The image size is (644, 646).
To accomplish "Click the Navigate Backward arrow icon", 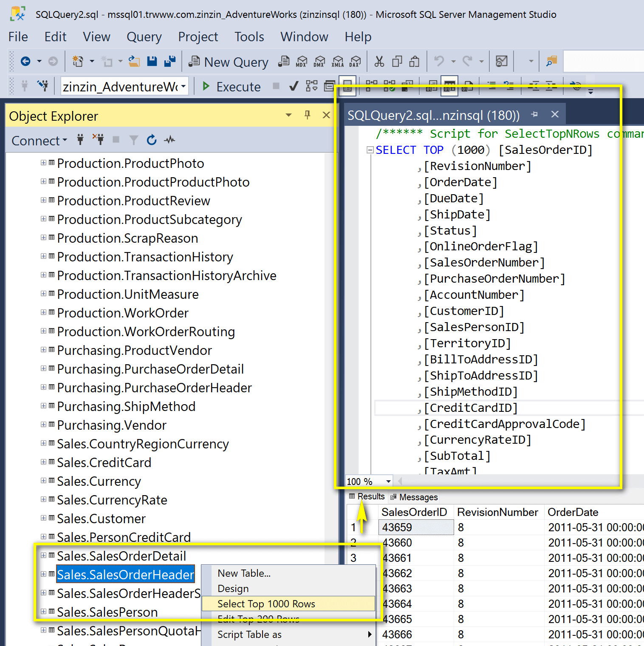I will click(25, 62).
